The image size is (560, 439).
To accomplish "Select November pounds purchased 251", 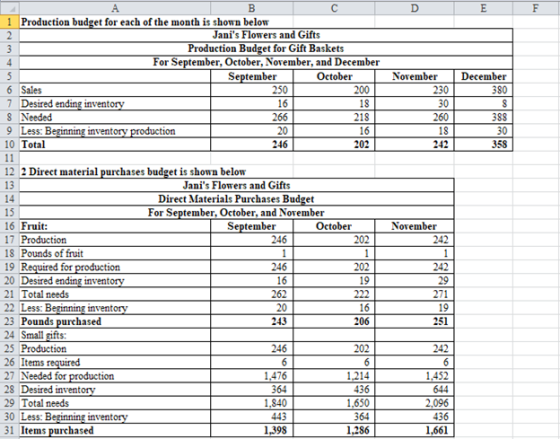I will pyautogui.click(x=414, y=321).
